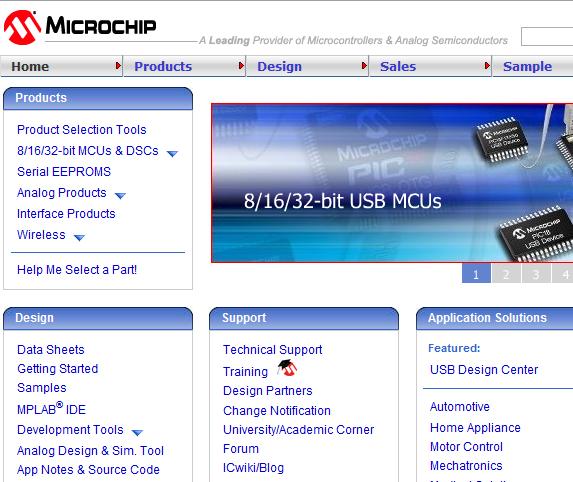Click the training graduation cap icon

(x=287, y=368)
